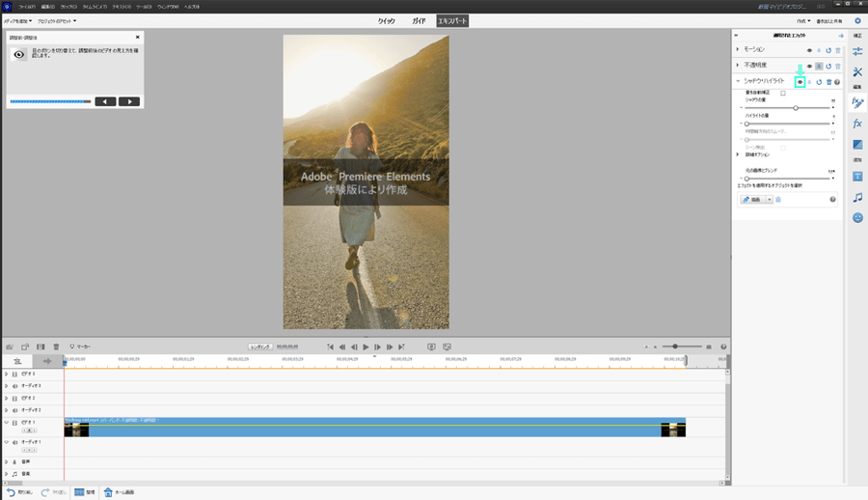Collapse the シャドウ・ハイライト effect section
Image resolution: width=868 pixels, height=500 pixels.
point(738,81)
